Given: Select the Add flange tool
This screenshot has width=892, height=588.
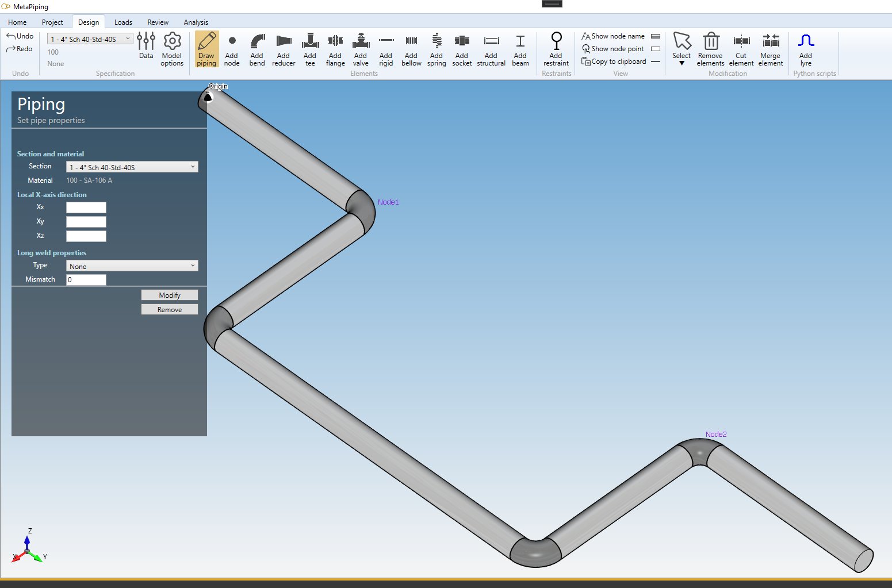Looking at the screenshot, I should click(x=335, y=49).
